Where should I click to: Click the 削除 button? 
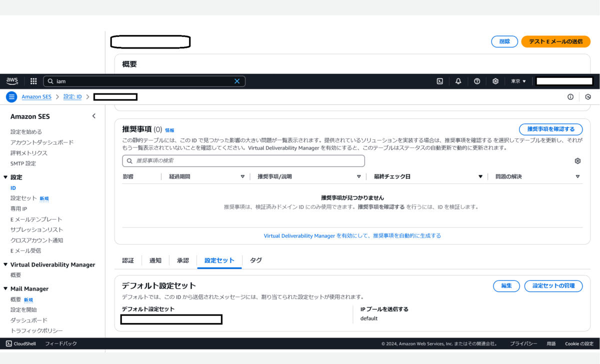(x=504, y=41)
